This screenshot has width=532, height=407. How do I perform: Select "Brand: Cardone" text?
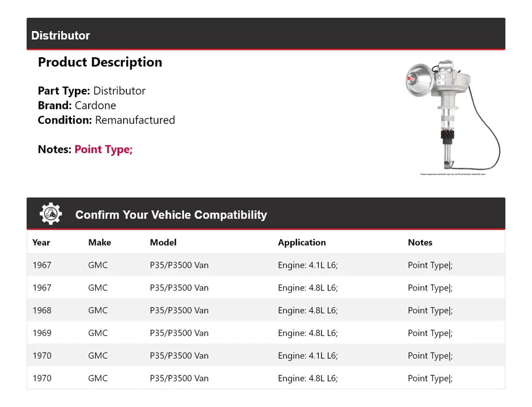pos(76,105)
